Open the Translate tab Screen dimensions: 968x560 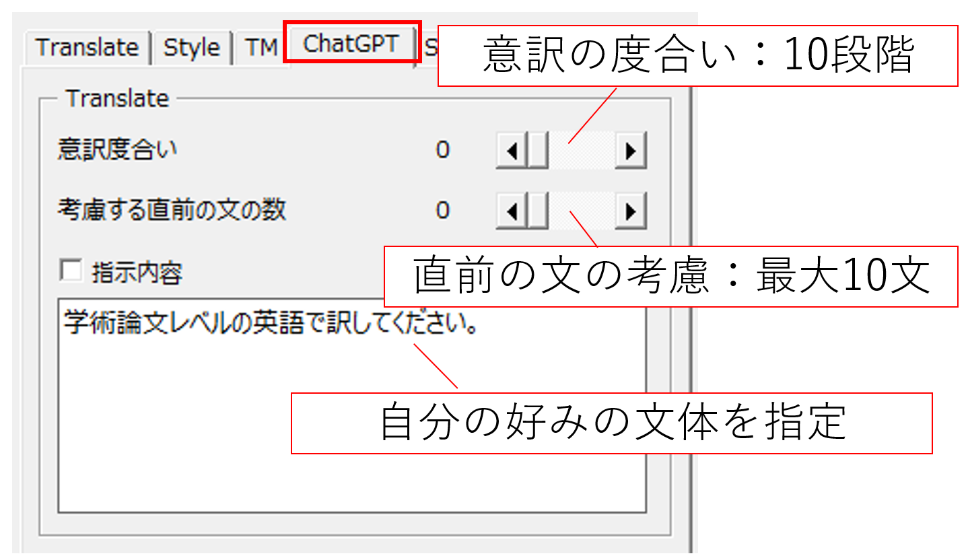[x=86, y=48]
